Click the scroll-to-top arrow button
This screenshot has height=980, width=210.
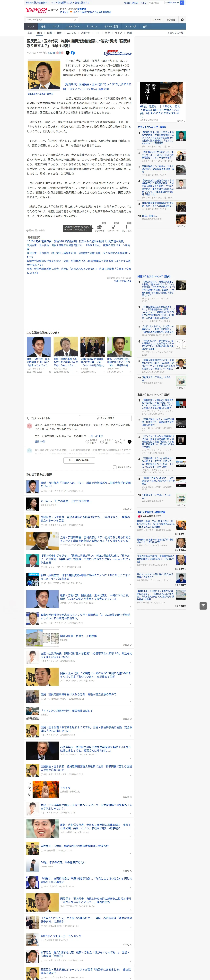point(203,606)
